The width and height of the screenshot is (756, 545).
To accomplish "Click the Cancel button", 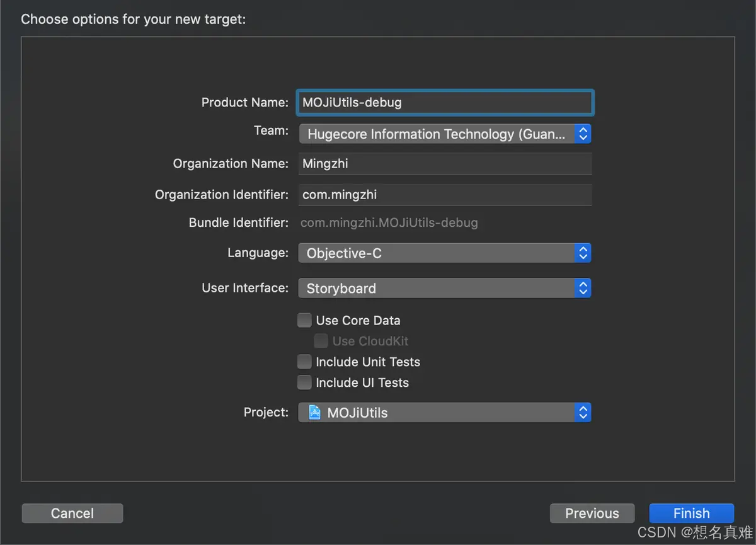I will tap(72, 513).
